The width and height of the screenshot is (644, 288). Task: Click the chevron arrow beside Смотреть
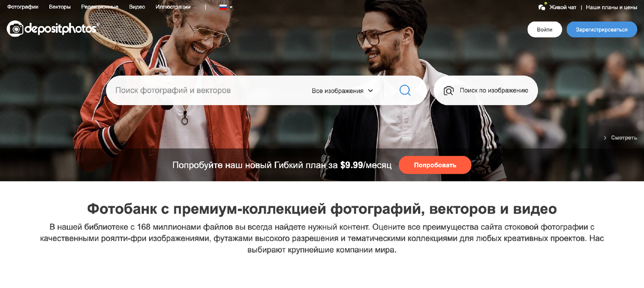pyautogui.click(x=605, y=138)
